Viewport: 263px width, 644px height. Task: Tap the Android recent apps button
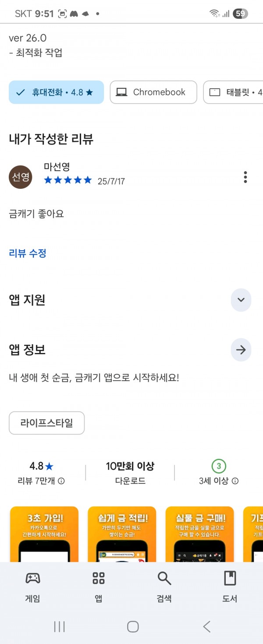pyautogui.click(x=59, y=626)
